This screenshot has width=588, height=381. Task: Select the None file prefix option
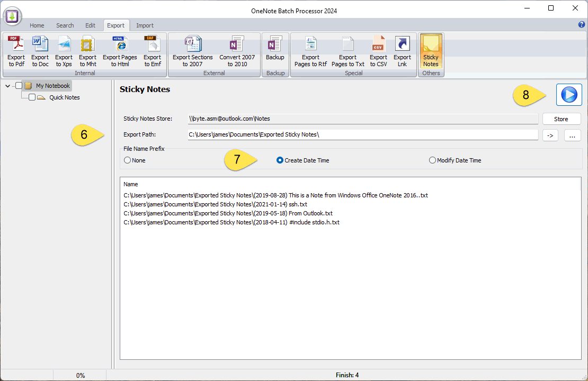click(127, 160)
